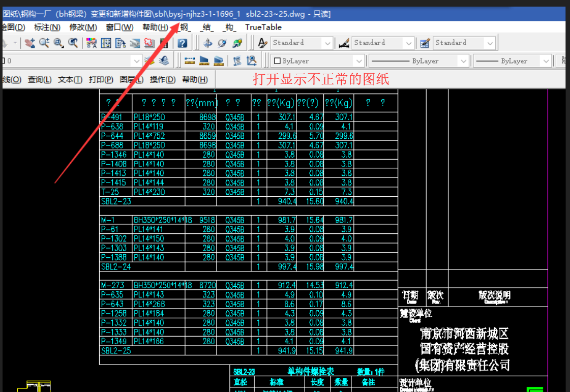The width and height of the screenshot is (570, 392).
Task: Expand the text style Standard dropdown
Action: (327, 43)
